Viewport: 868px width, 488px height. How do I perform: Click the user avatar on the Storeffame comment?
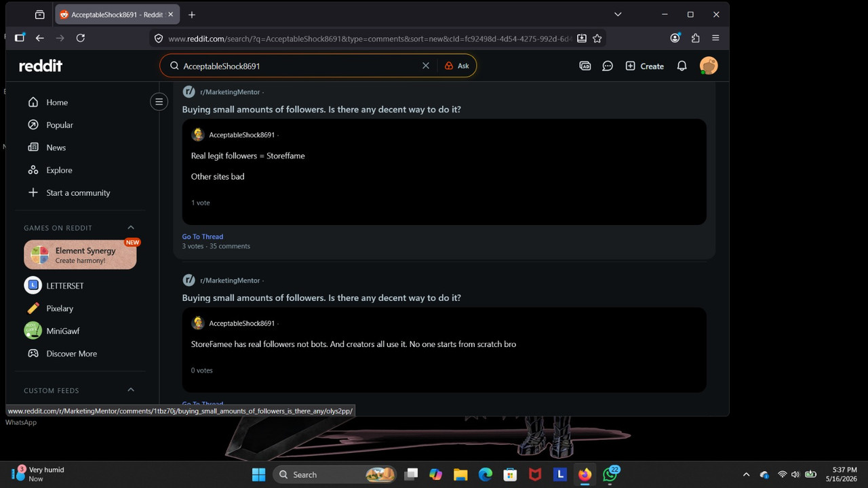click(198, 134)
